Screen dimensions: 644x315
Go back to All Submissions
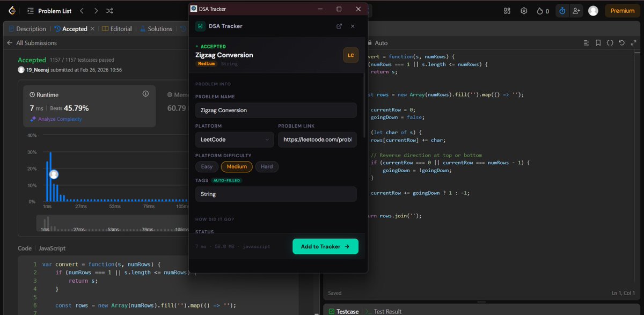32,43
